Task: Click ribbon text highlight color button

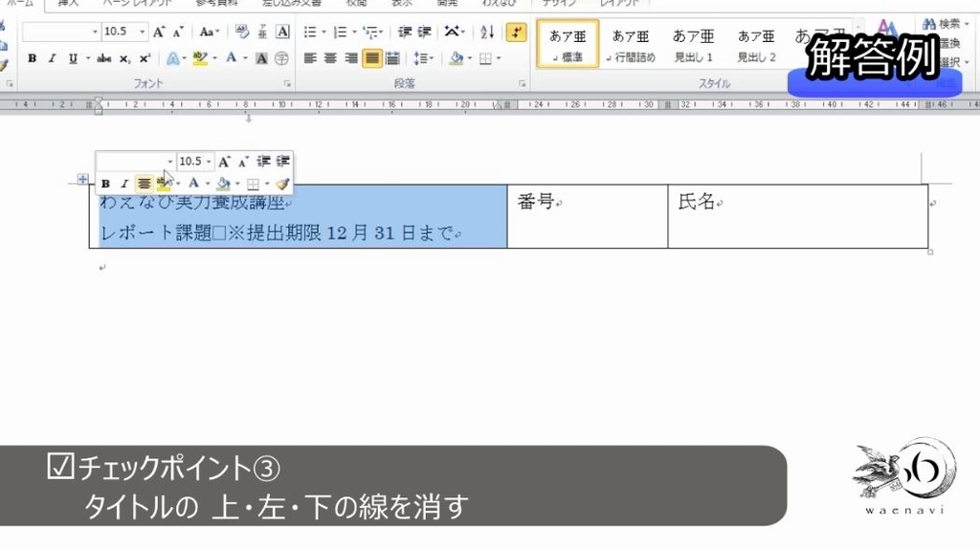Action: coord(200,58)
